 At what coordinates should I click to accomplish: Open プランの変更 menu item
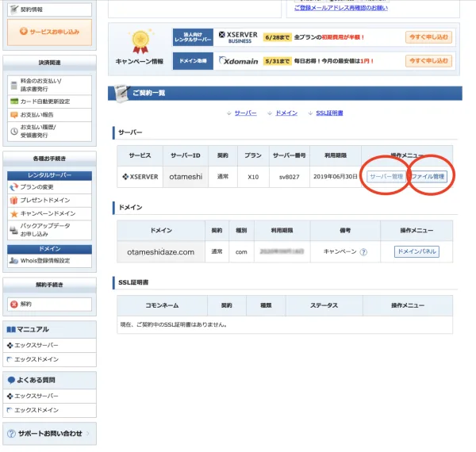pos(49,187)
